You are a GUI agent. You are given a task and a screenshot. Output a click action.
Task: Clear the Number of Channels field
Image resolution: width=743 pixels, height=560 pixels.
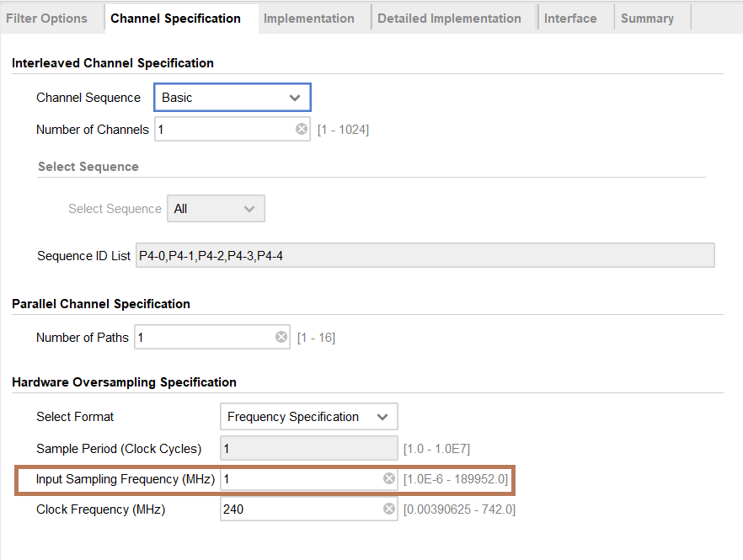tap(302, 129)
